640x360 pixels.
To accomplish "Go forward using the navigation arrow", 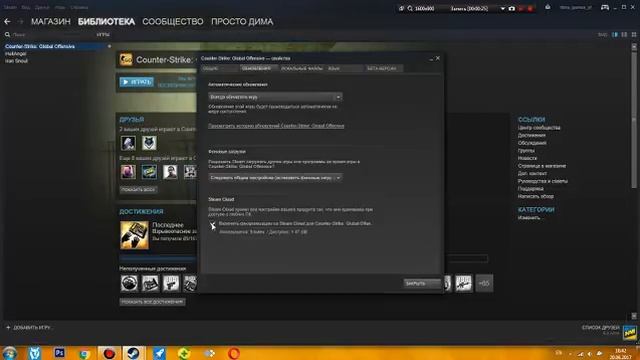I will pyautogui.click(x=20, y=21).
